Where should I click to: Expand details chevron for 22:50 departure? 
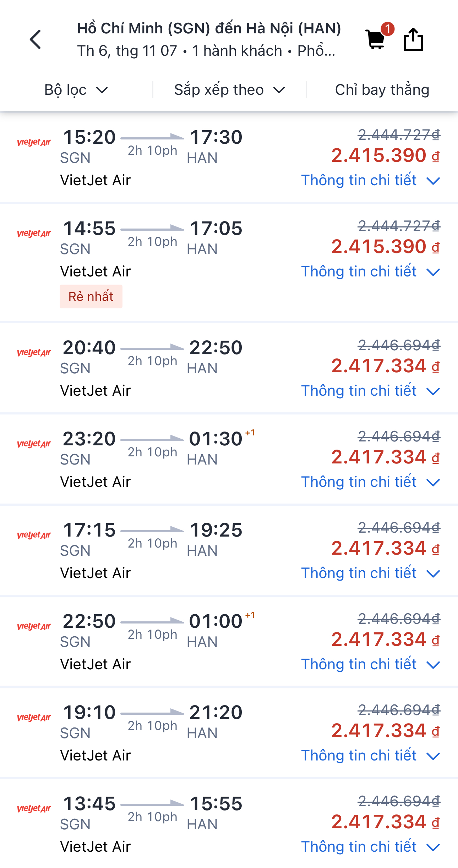[433, 665]
